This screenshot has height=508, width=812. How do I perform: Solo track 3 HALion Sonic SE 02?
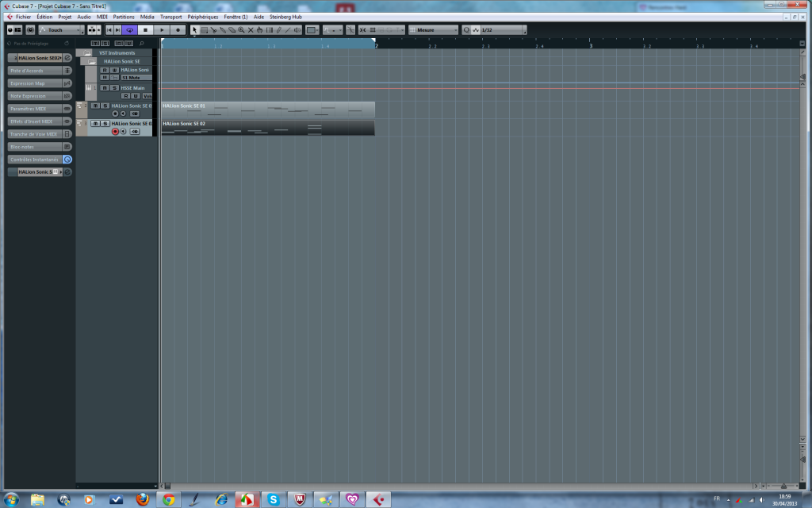[x=105, y=123]
